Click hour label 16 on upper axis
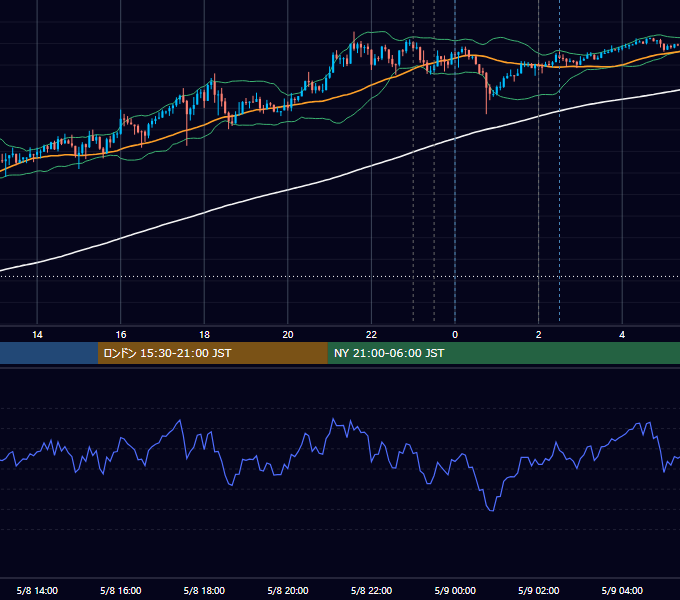 point(121,335)
